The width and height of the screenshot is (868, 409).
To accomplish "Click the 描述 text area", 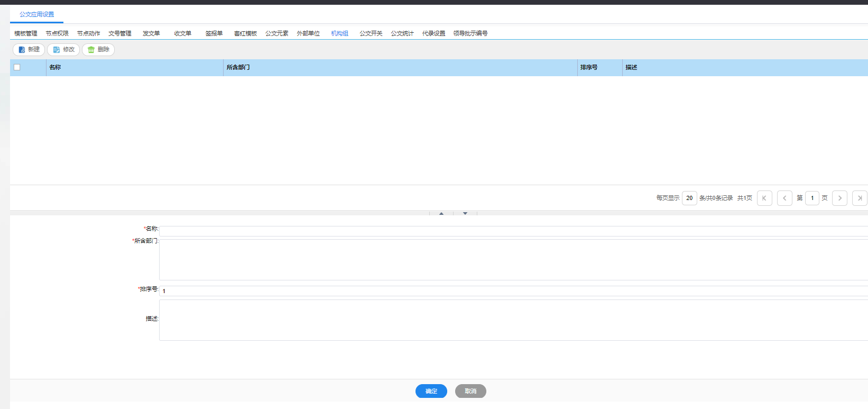I will click(513, 320).
